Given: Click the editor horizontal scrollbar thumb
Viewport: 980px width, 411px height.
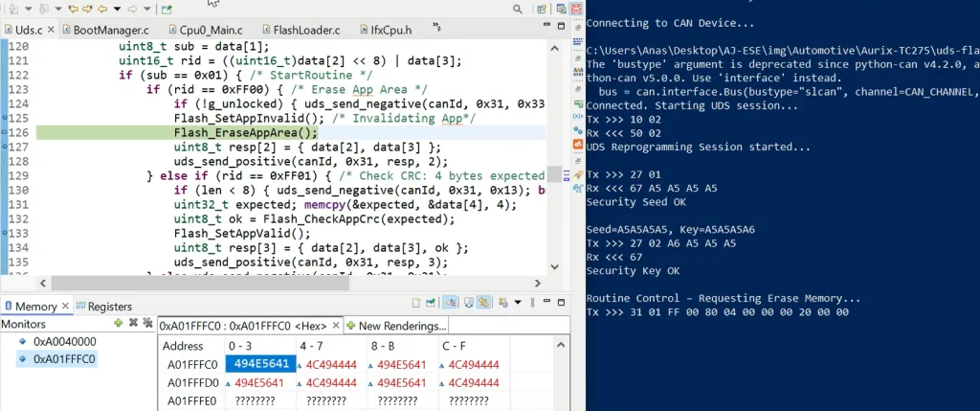Looking at the screenshot, I should tap(200, 284).
